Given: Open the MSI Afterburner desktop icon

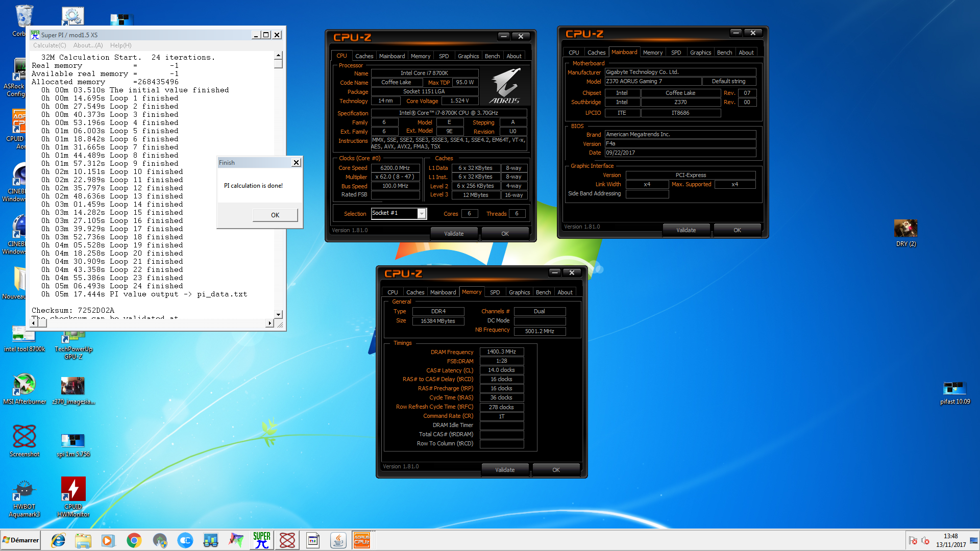Looking at the screenshot, I should coord(24,389).
